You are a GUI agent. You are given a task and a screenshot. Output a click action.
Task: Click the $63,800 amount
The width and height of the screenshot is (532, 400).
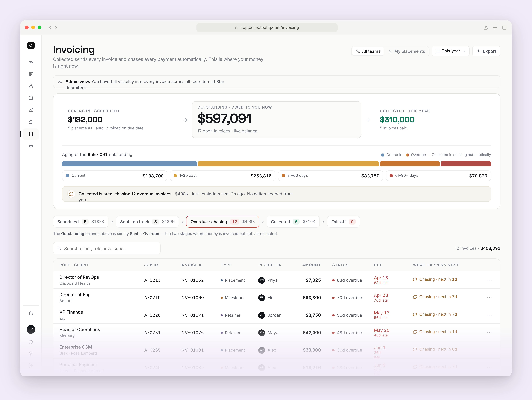(x=311, y=298)
